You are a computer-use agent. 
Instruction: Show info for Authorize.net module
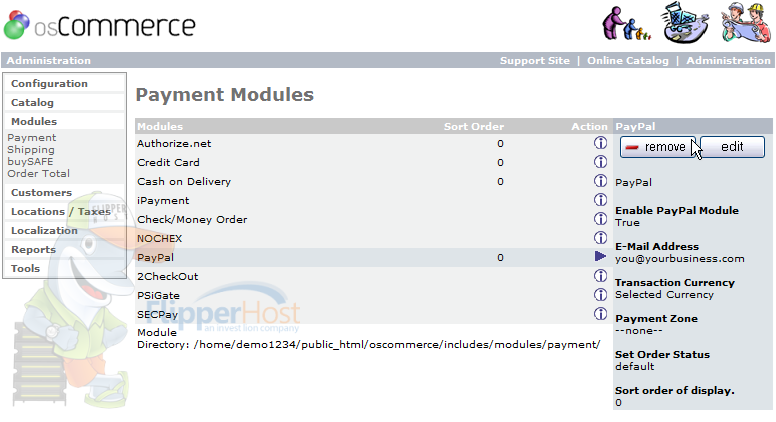click(x=600, y=143)
